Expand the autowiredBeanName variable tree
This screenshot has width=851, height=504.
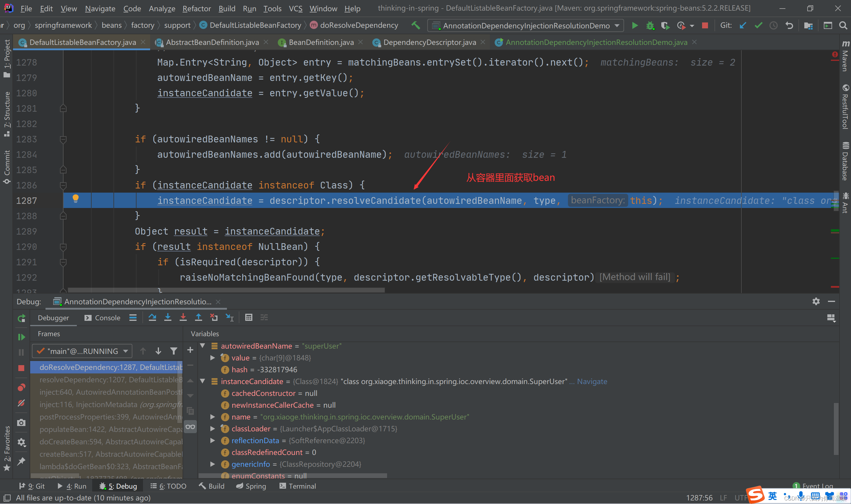click(x=204, y=346)
